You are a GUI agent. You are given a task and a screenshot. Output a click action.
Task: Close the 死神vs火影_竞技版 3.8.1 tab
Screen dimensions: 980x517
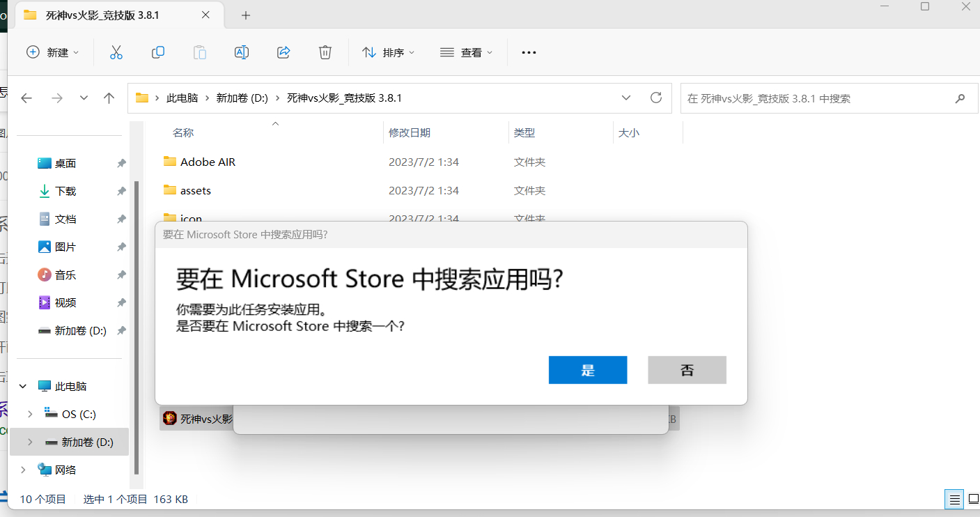coord(205,15)
